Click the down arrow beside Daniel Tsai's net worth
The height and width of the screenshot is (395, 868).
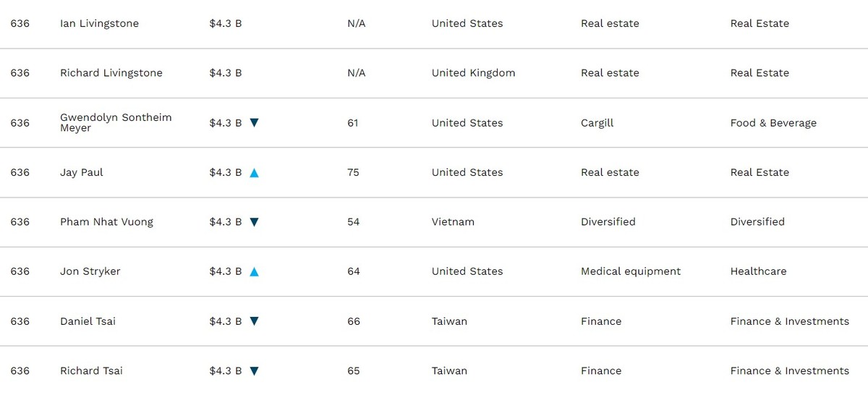254,321
